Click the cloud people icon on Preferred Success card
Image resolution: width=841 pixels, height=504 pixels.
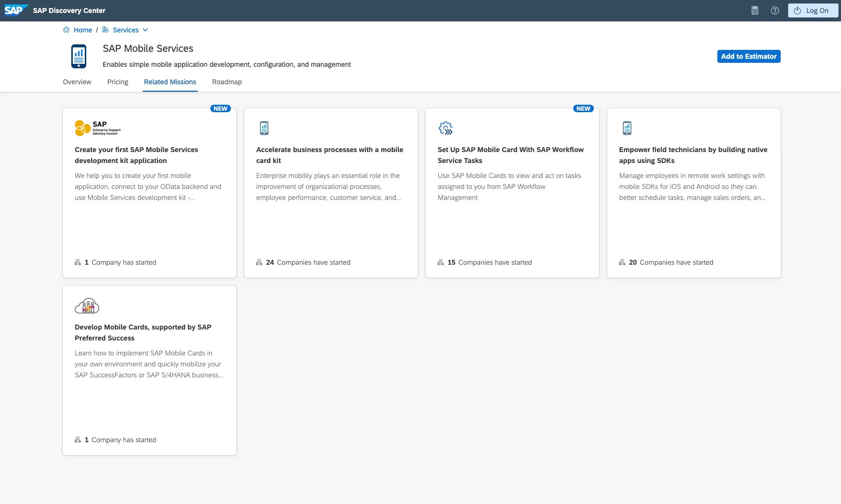coord(87,306)
